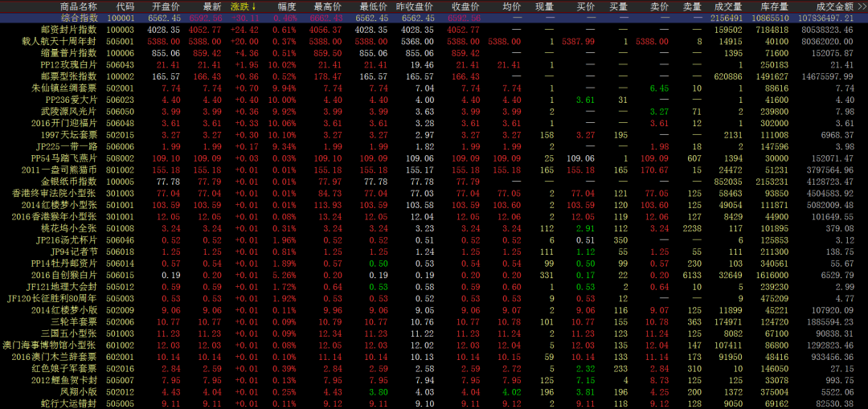This screenshot has height=409, width=868.
Task: Select 2014红楼梦小版 in the list
Action: (63, 310)
